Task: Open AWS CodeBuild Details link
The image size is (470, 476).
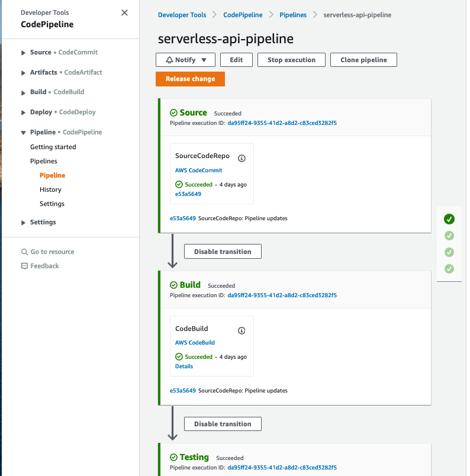Action: click(x=184, y=366)
